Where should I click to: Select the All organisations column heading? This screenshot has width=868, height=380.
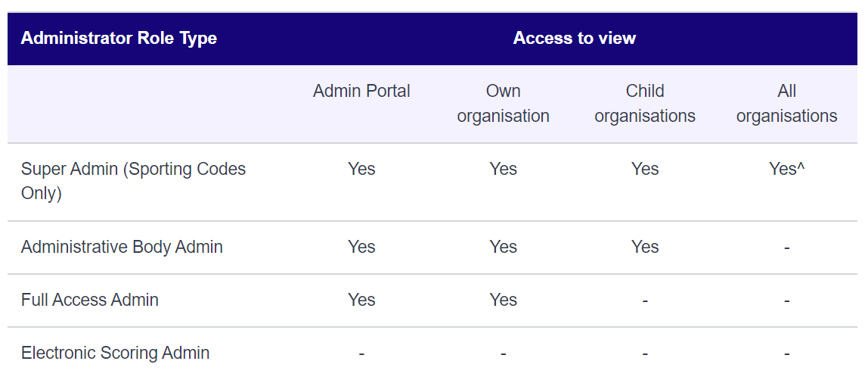[786, 104]
